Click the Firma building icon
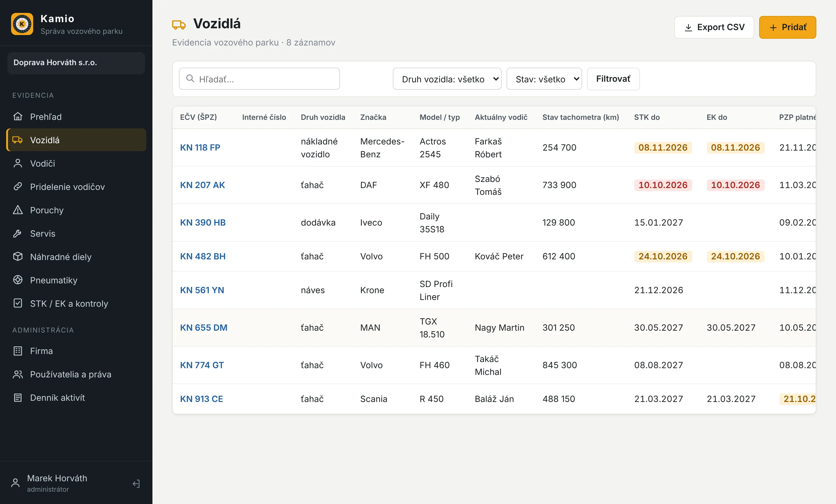The width and height of the screenshot is (836, 504). pyautogui.click(x=18, y=351)
